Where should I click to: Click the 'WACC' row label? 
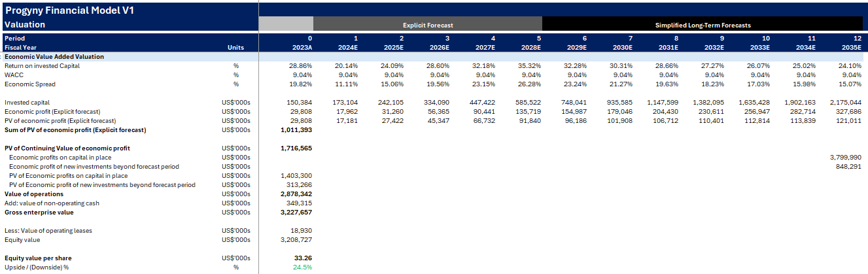point(13,75)
